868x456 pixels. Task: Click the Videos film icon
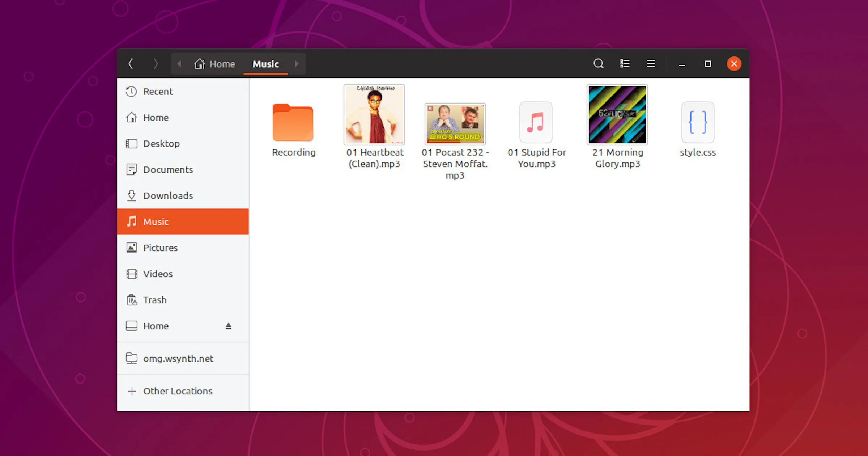[x=132, y=274]
